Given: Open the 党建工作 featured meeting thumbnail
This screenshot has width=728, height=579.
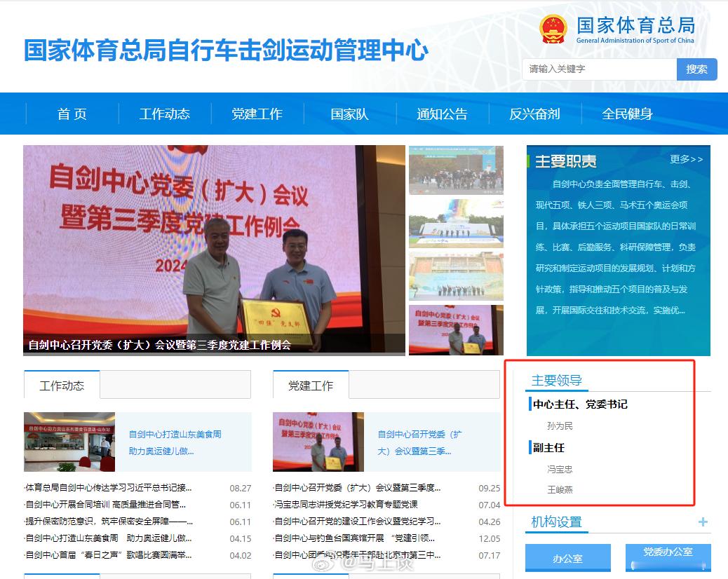Looking at the screenshot, I should tap(318, 442).
